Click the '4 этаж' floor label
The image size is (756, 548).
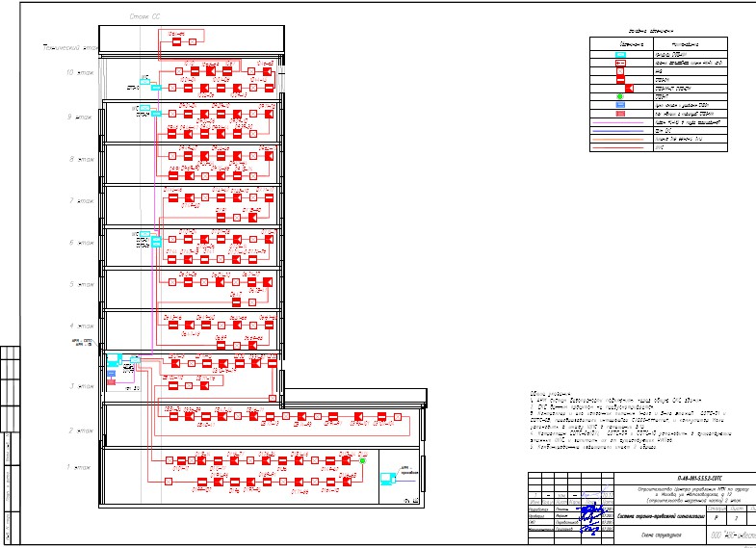click(81, 326)
